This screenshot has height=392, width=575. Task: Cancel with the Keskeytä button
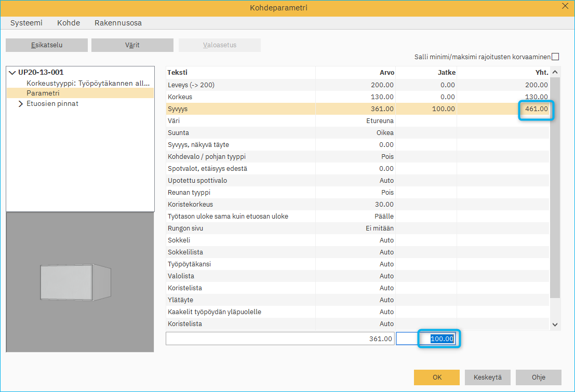tap(487, 377)
